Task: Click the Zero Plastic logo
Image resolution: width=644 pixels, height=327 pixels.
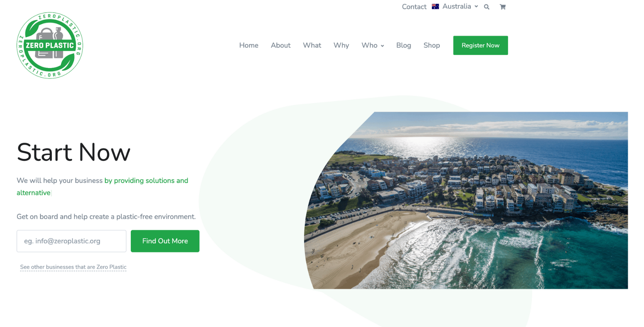Action: coord(50,45)
